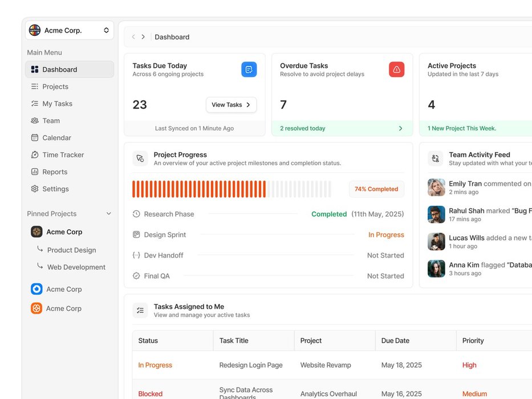Open Reports from the main menu
The height and width of the screenshot is (399, 532).
(55, 172)
